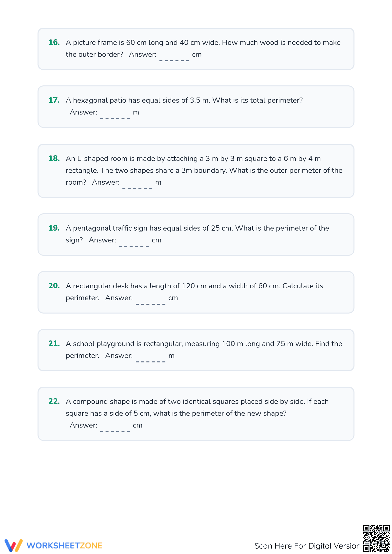Click the WorksheetZone logo icon

pos(14,545)
